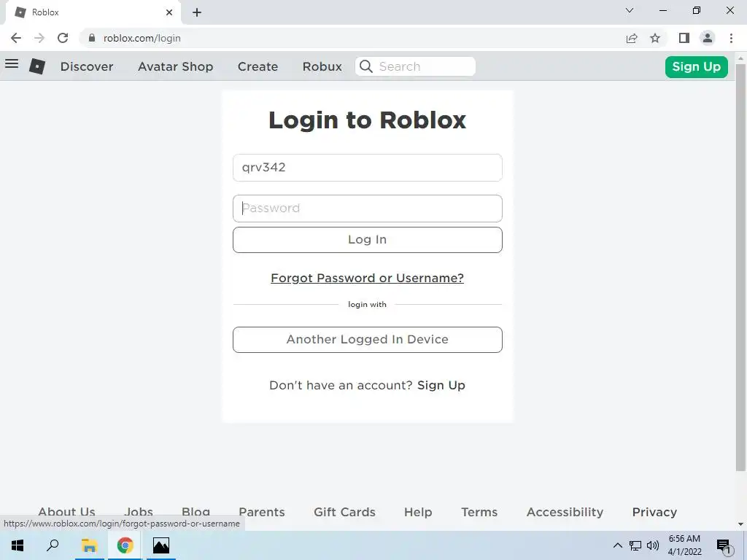
Task: Open Windows taskbar search
Action: click(x=53, y=545)
